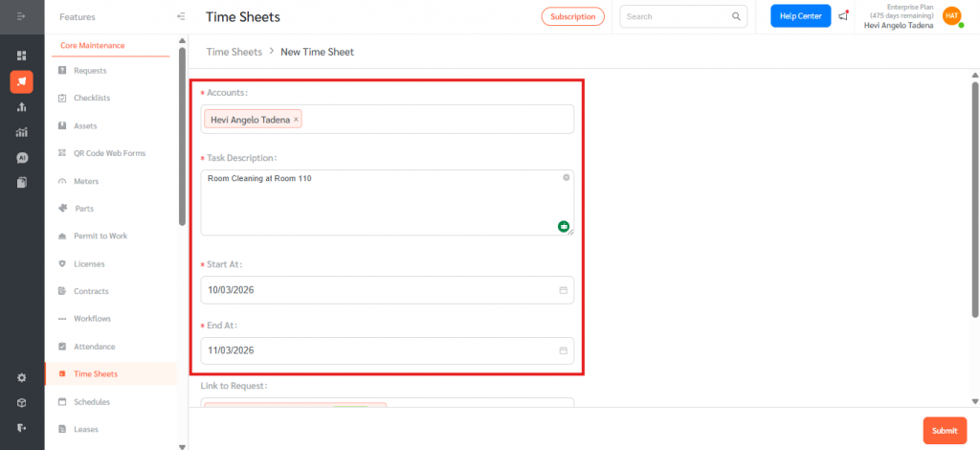
Task: Go back via Time Sheets breadcrumb link
Action: (x=234, y=52)
